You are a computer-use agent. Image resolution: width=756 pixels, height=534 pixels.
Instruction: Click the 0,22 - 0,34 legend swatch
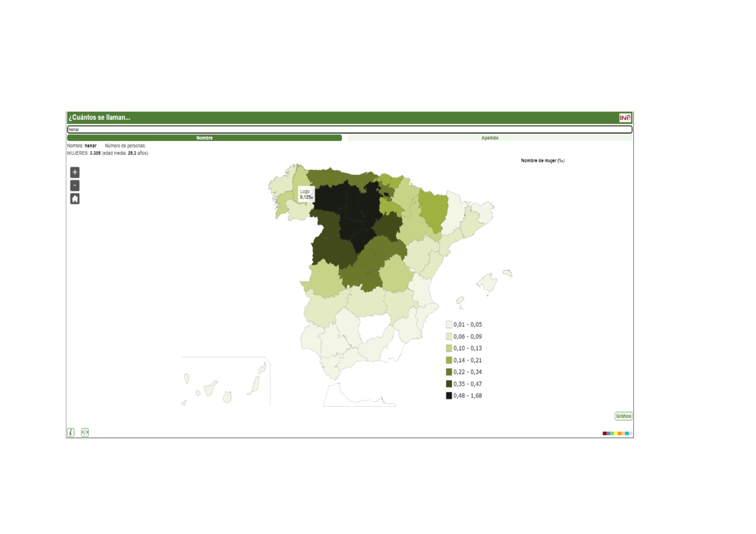449,372
